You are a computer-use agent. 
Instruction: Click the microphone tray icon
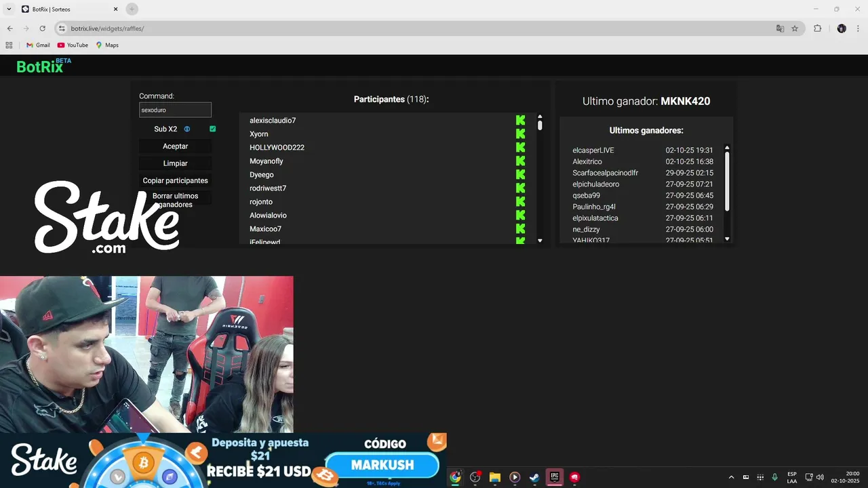pyautogui.click(x=774, y=477)
